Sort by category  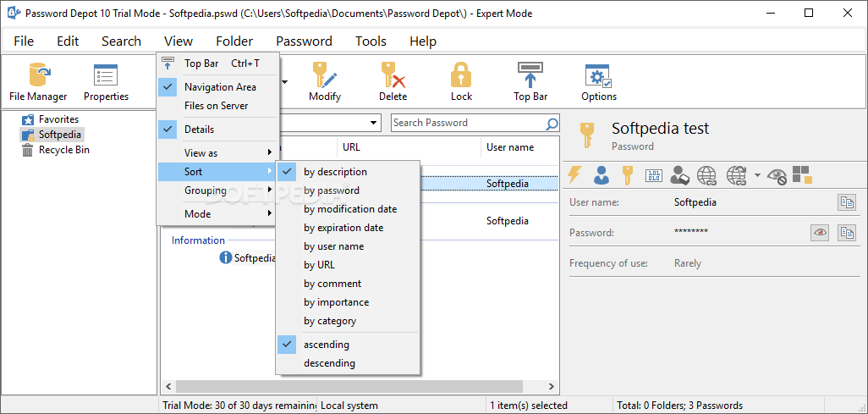pyautogui.click(x=348, y=321)
